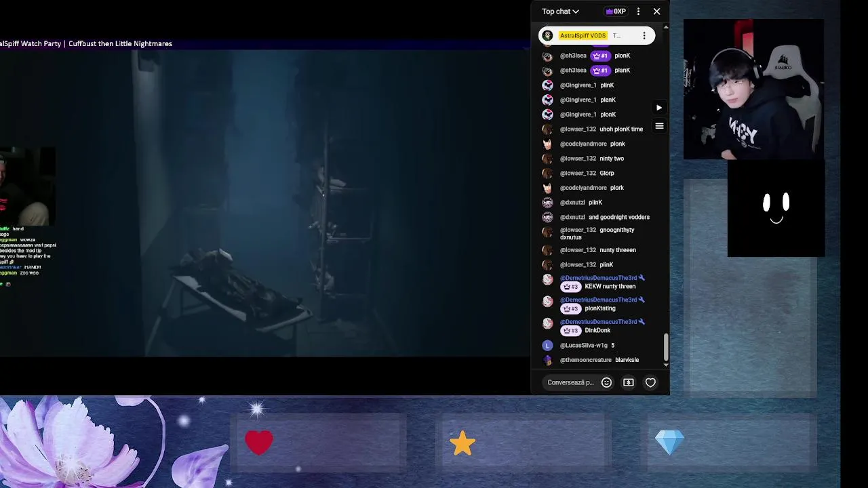
Task: Click @DemetriusDemacusThe3rd name on KEKW message
Action: click(x=598, y=278)
